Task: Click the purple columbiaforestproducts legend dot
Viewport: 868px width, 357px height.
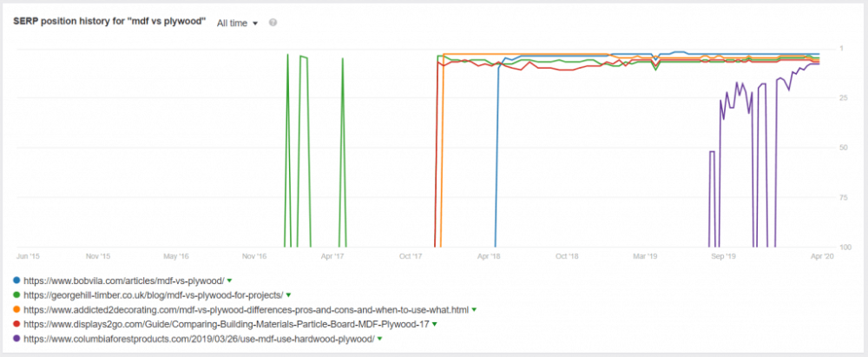Action: (17, 338)
